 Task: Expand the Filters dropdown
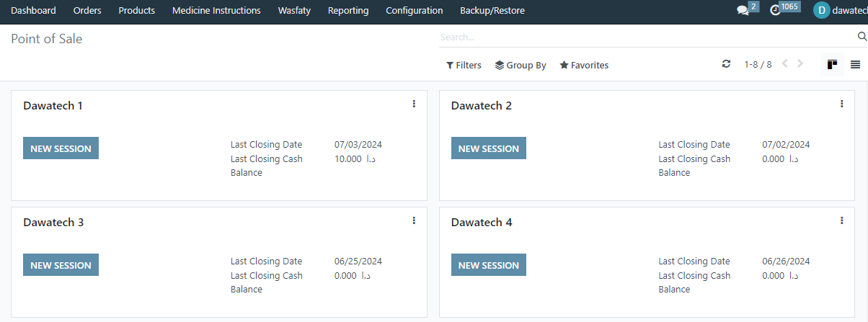pyautogui.click(x=464, y=65)
